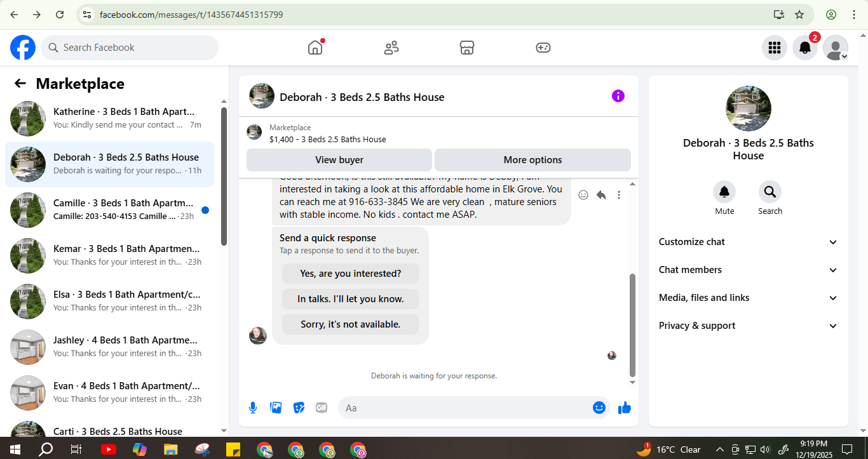Click the Search Facebook field
Screen dimensions: 868x459
130,48
